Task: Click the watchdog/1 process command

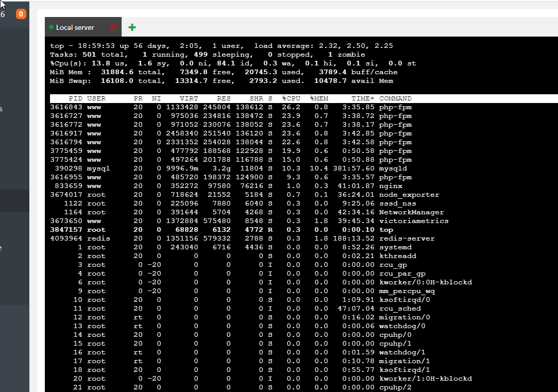Action: pos(402,352)
